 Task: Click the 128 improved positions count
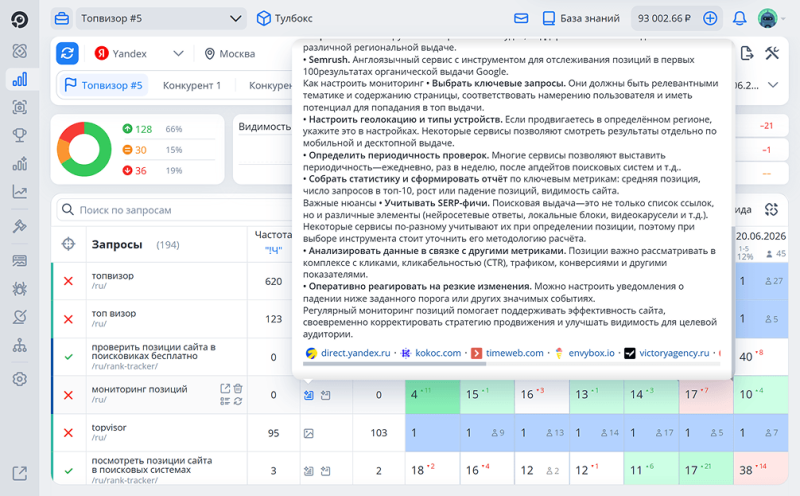click(x=143, y=129)
